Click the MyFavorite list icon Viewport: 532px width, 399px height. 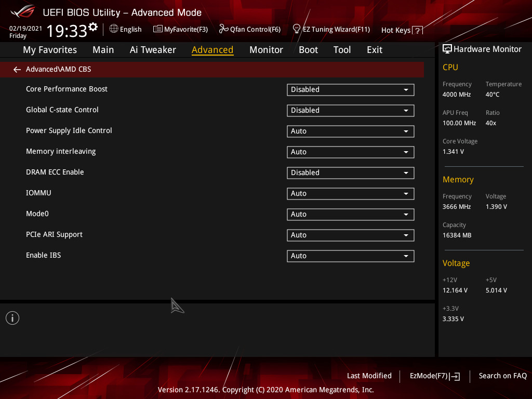(157, 29)
